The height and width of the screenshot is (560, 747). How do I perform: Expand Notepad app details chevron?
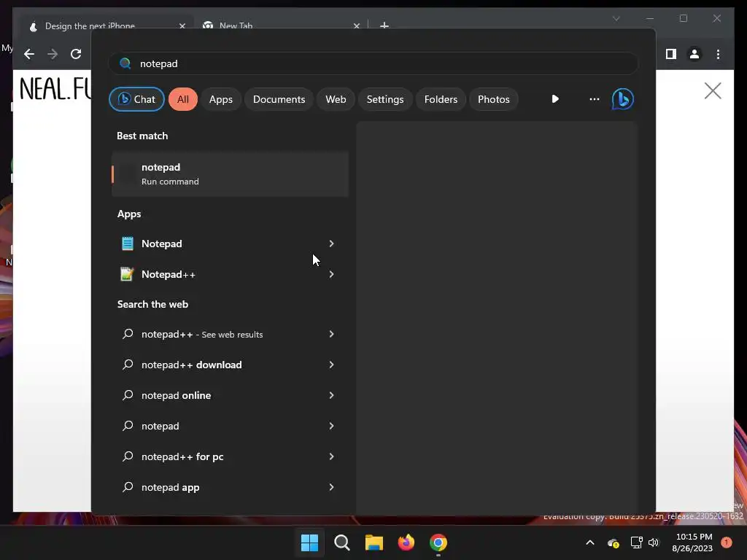332,244
